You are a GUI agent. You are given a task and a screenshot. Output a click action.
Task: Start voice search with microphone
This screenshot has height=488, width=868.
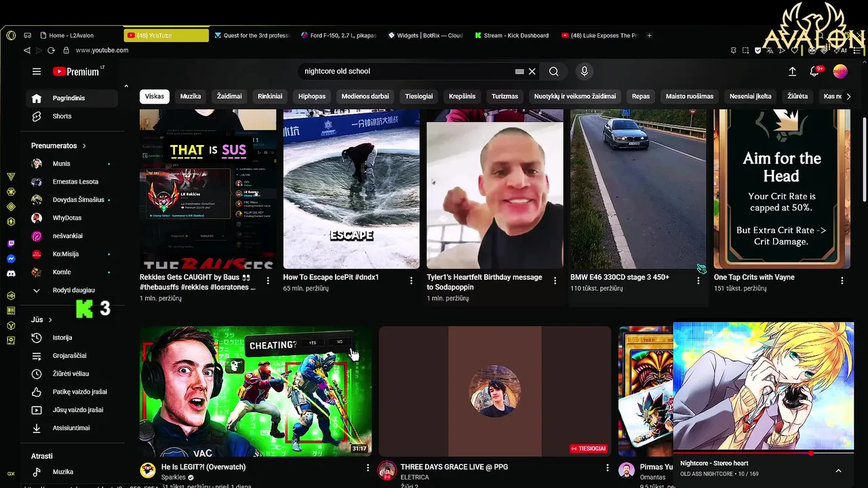click(x=584, y=71)
